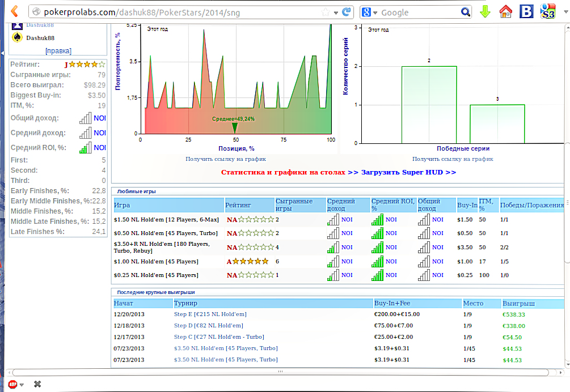Select the $3.50+R NL Hold'em [180 Players] game
Image resolution: width=570 pixels, height=392 pixels.
162,247
